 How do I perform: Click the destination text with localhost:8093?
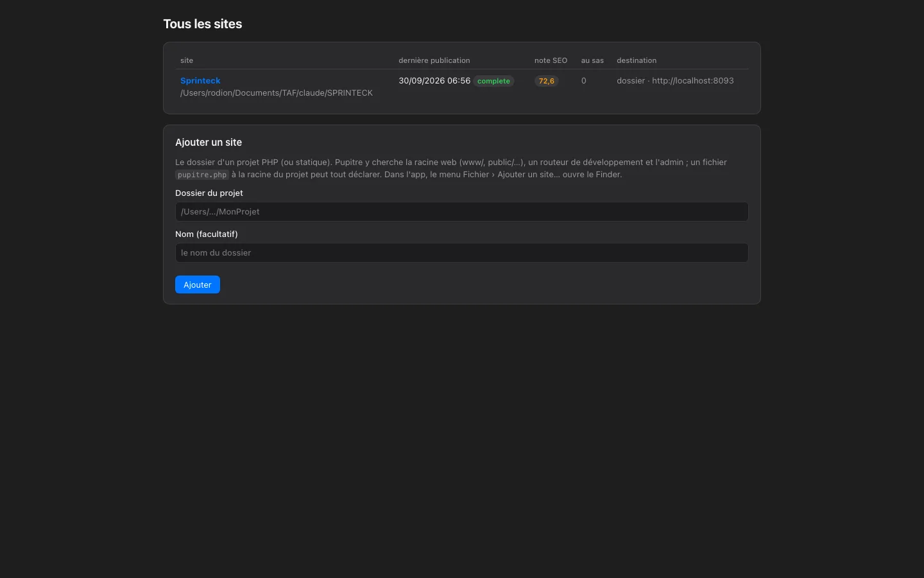pyautogui.click(x=675, y=80)
